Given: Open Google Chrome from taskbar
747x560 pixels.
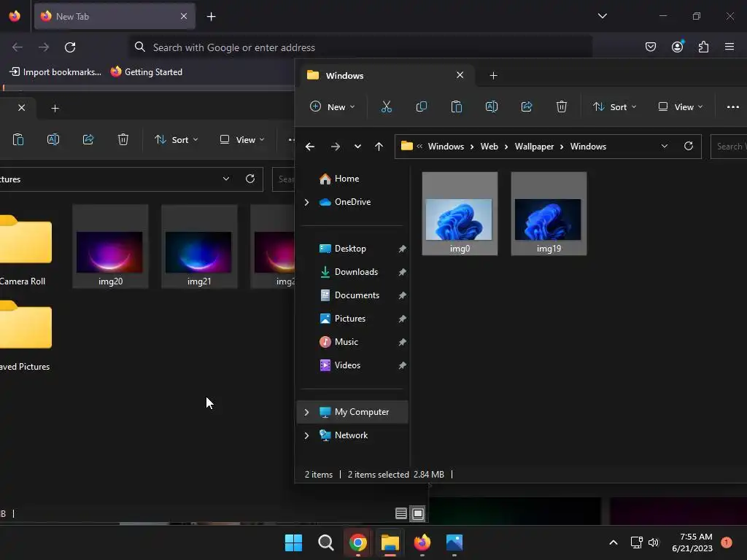Looking at the screenshot, I should [x=357, y=542].
